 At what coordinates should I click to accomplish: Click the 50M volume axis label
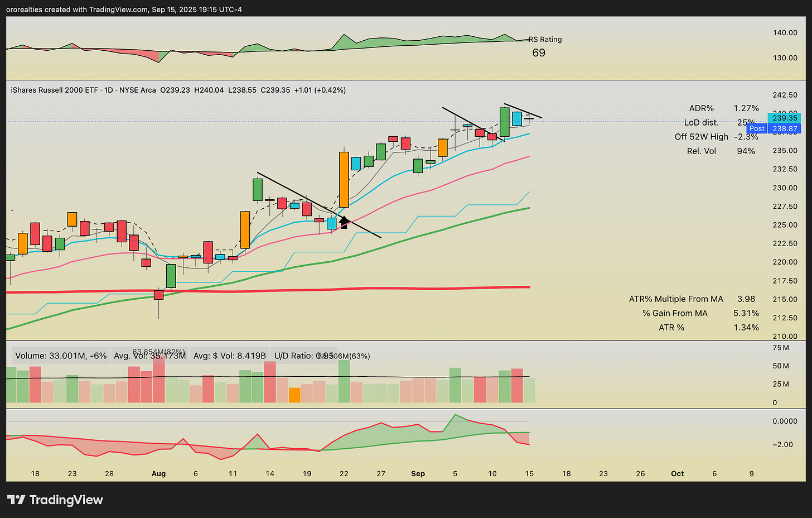[x=781, y=366]
